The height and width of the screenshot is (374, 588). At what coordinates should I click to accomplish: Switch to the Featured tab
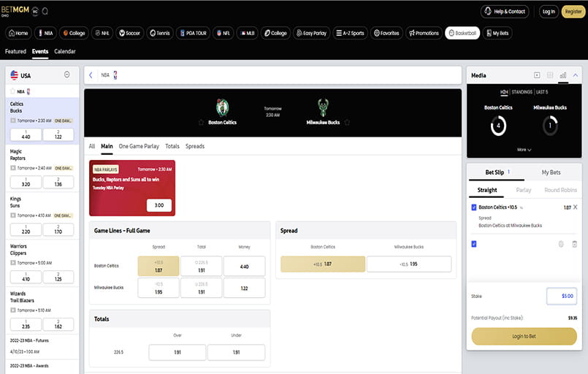coord(15,51)
